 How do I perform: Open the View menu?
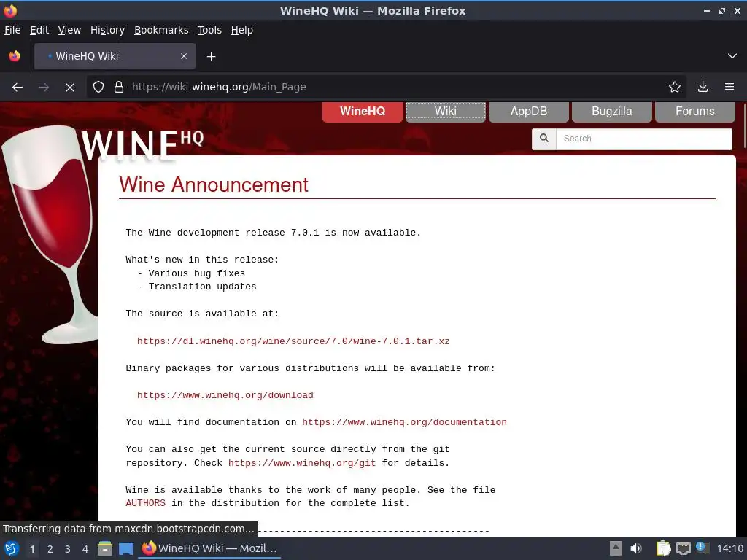pyautogui.click(x=69, y=30)
